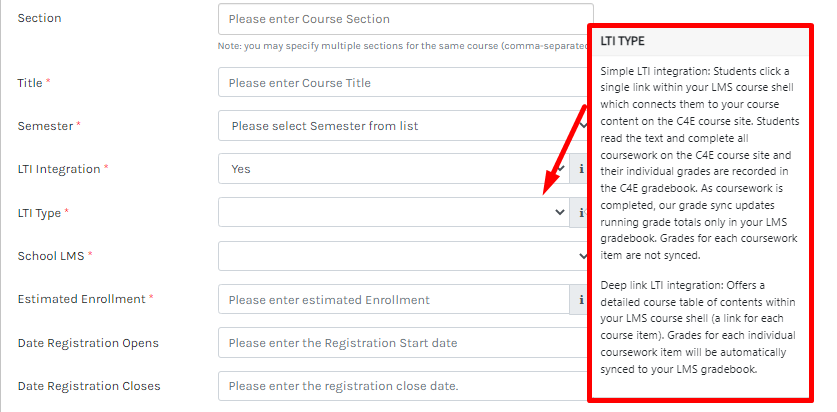Click into the Course Title field

400,83
